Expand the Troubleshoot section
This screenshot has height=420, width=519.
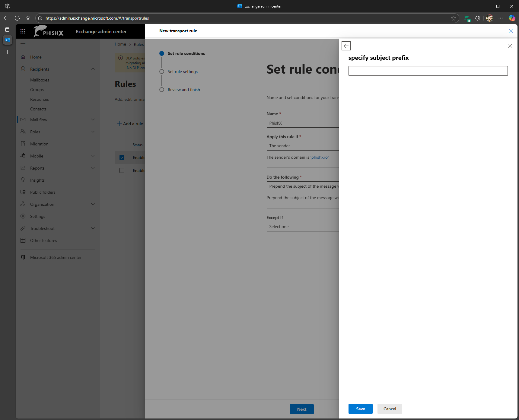pos(93,228)
